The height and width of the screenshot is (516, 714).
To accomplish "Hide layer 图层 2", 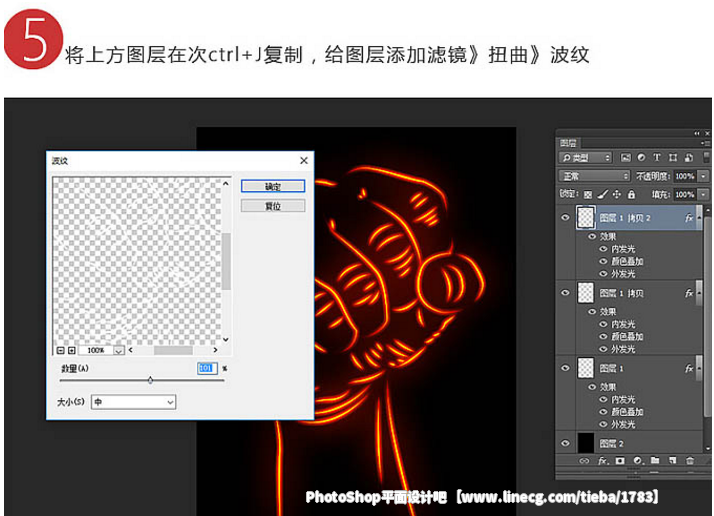I will click(x=565, y=443).
